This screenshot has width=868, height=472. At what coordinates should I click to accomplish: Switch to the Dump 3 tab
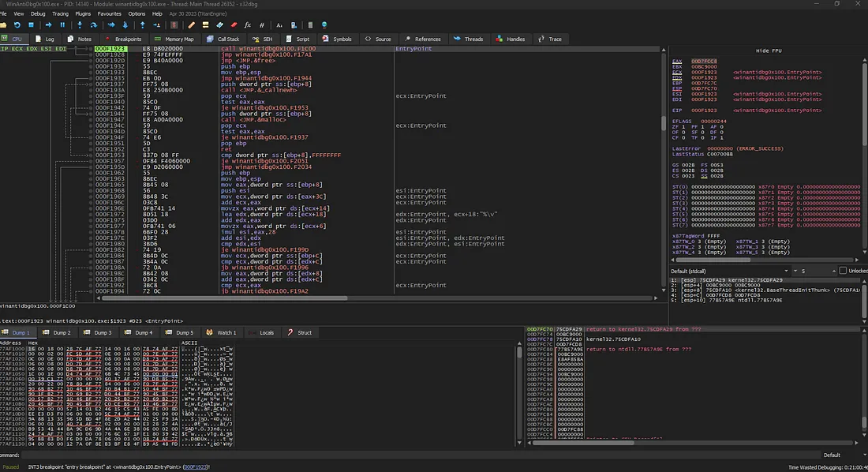tap(102, 332)
